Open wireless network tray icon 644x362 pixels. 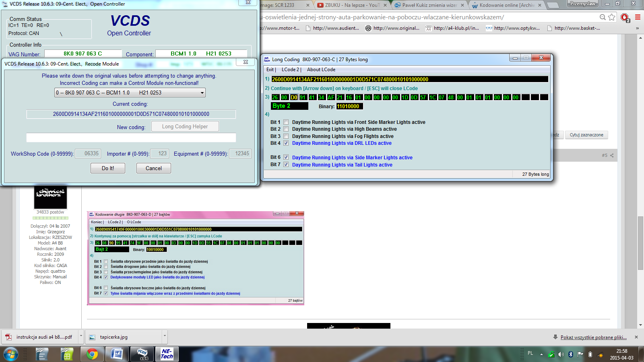pos(600,355)
